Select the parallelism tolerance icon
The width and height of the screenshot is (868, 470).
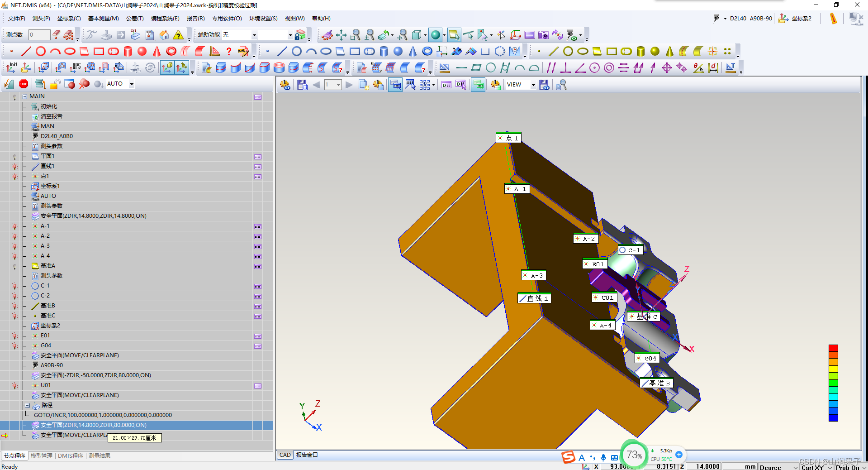point(551,68)
